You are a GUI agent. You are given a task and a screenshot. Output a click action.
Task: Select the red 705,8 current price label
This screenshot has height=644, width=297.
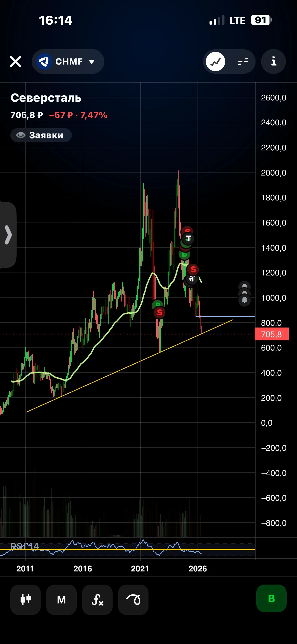(x=272, y=334)
